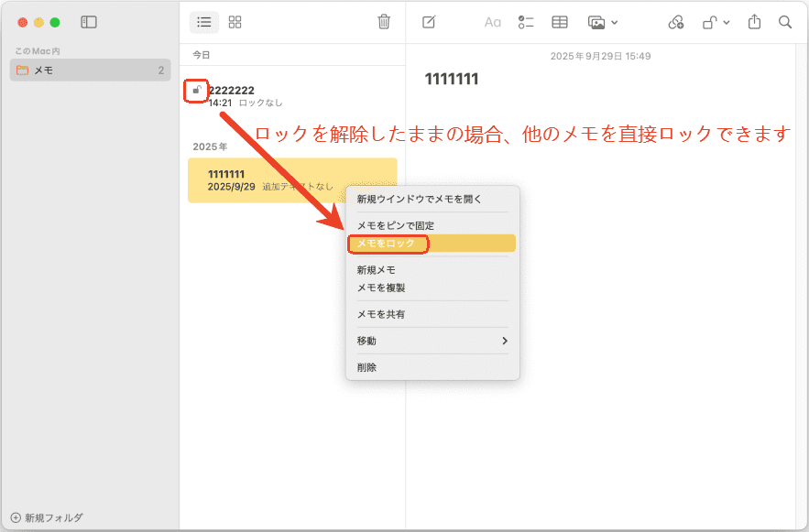Click the link/collaborate icon in toolbar
This screenshot has height=532, width=809.
coord(676,22)
